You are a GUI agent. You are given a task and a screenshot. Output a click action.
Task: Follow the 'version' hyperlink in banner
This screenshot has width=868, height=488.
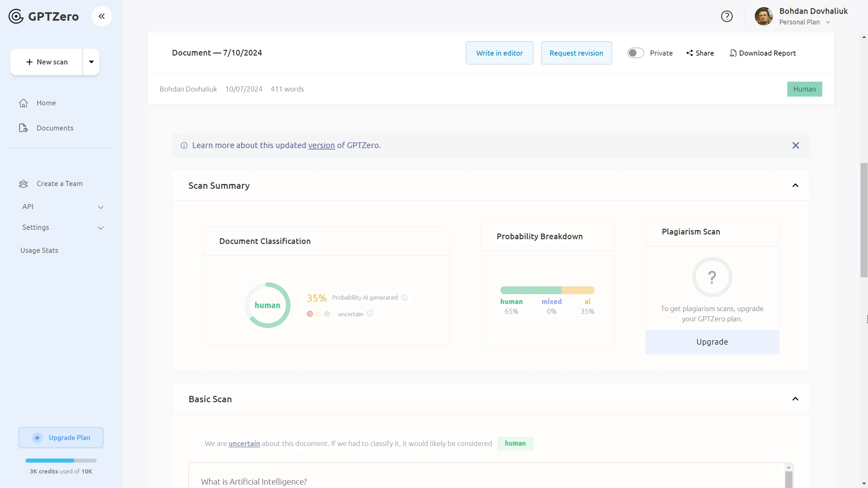click(321, 145)
